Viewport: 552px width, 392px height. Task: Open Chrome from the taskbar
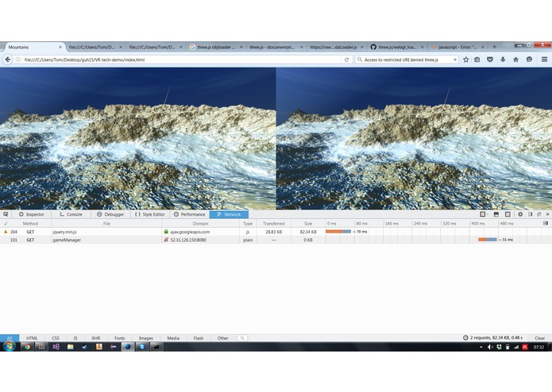point(27,347)
